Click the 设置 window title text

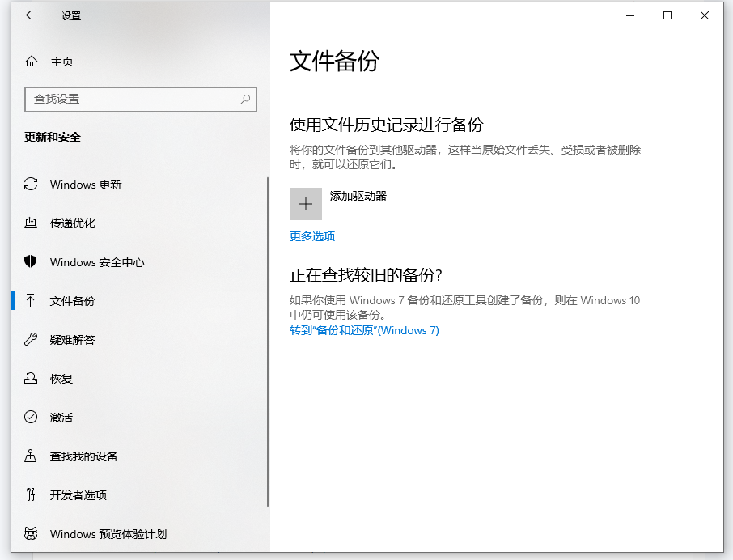71,16
